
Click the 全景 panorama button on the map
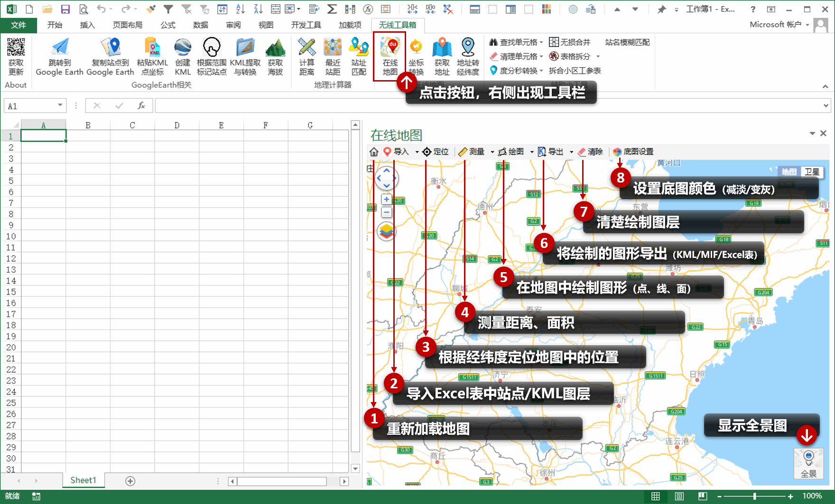tap(809, 464)
